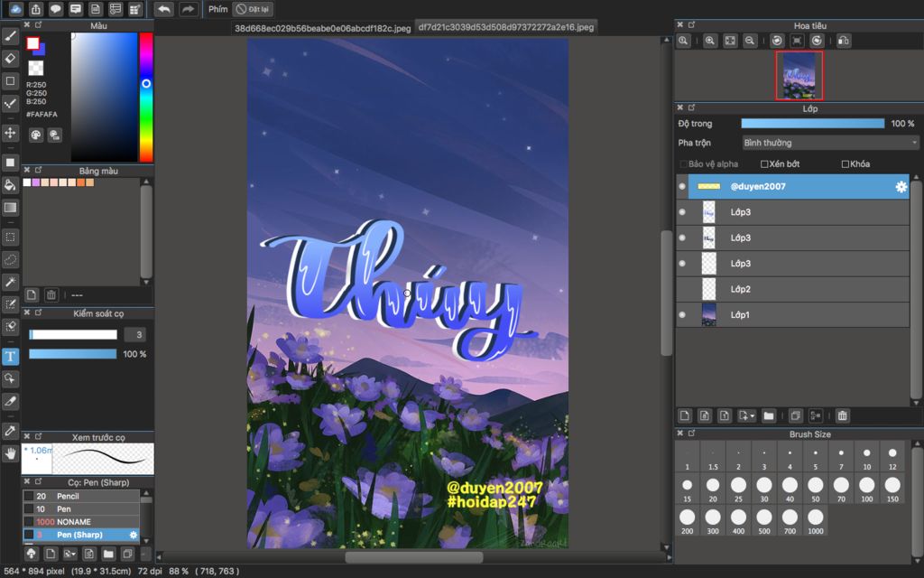Select the Gradient tool
The image size is (924, 578).
[11, 207]
